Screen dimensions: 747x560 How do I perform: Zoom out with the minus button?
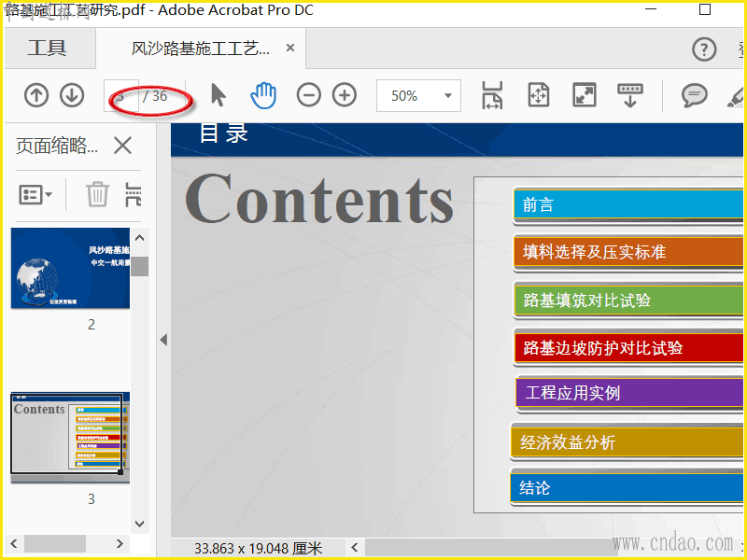click(309, 95)
